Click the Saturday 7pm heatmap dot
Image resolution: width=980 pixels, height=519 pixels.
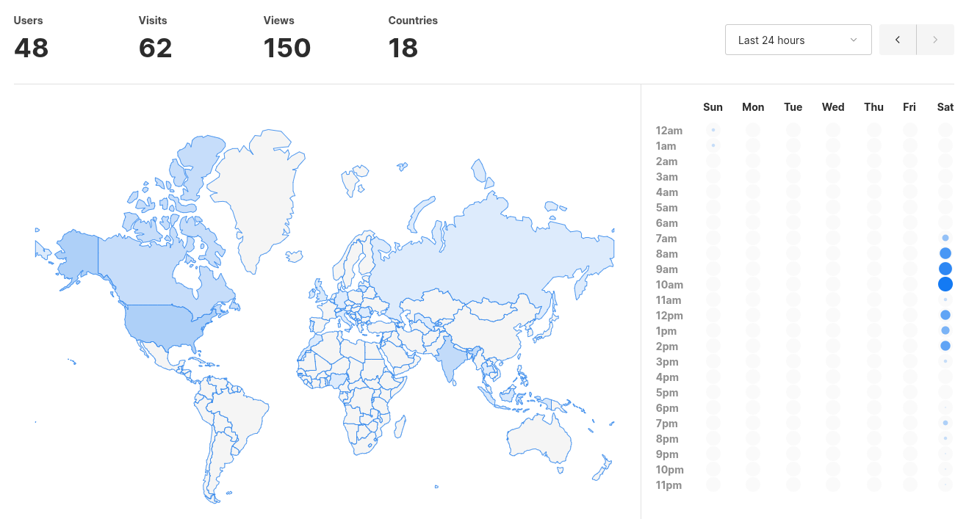tap(945, 423)
